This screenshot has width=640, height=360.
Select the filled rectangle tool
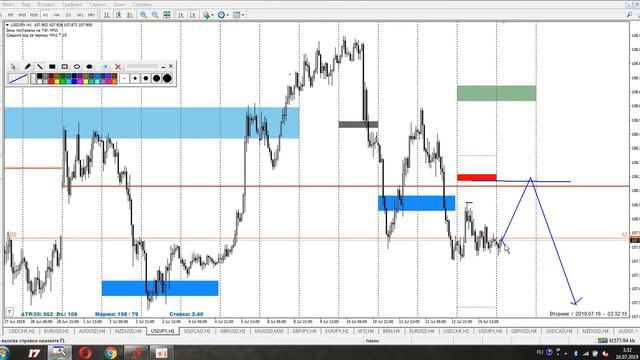52,67
